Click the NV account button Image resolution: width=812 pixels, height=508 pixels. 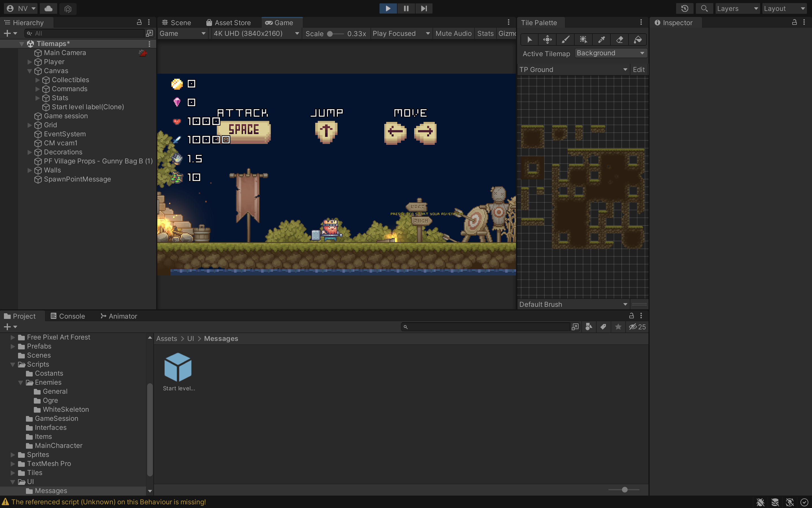click(x=21, y=8)
